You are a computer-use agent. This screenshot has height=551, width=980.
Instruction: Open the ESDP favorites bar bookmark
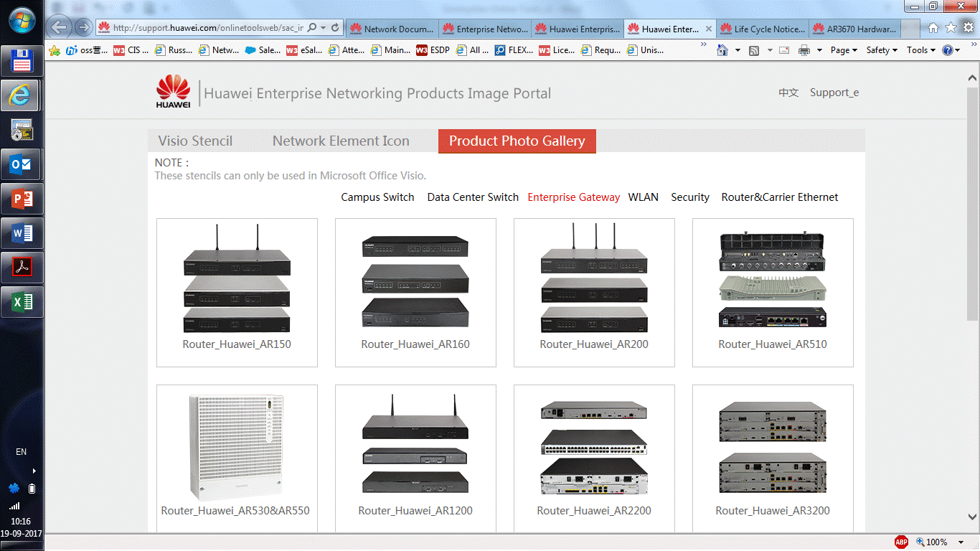click(x=433, y=50)
